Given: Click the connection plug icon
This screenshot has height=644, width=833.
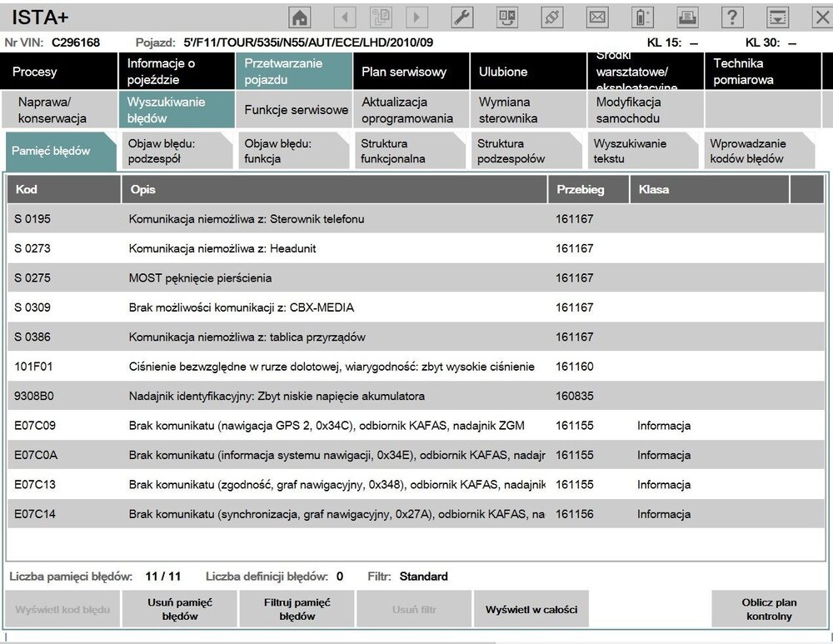Looking at the screenshot, I should point(552,17).
